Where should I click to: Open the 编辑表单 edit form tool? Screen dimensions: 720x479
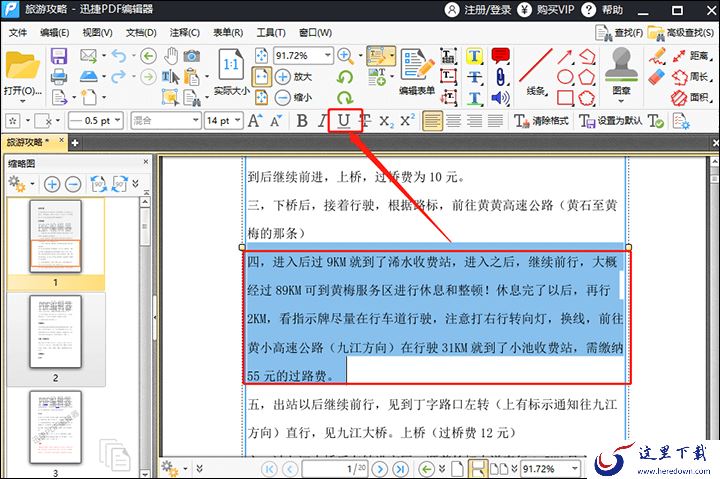click(x=417, y=71)
